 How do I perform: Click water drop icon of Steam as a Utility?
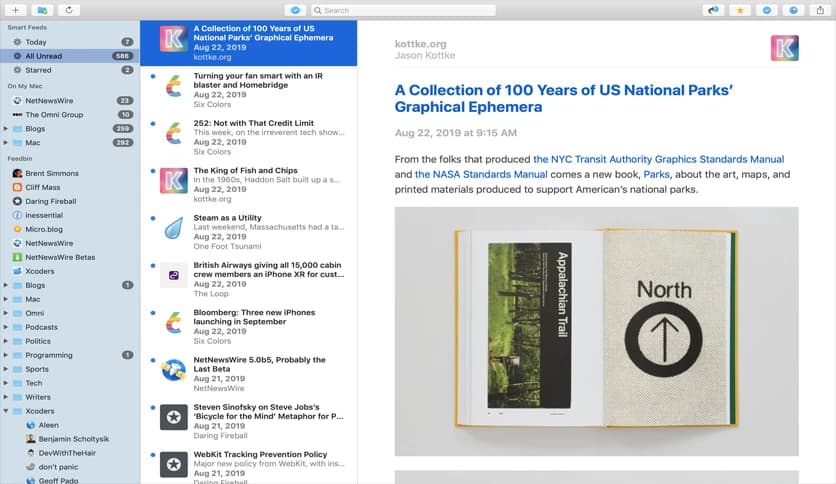tap(174, 228)
